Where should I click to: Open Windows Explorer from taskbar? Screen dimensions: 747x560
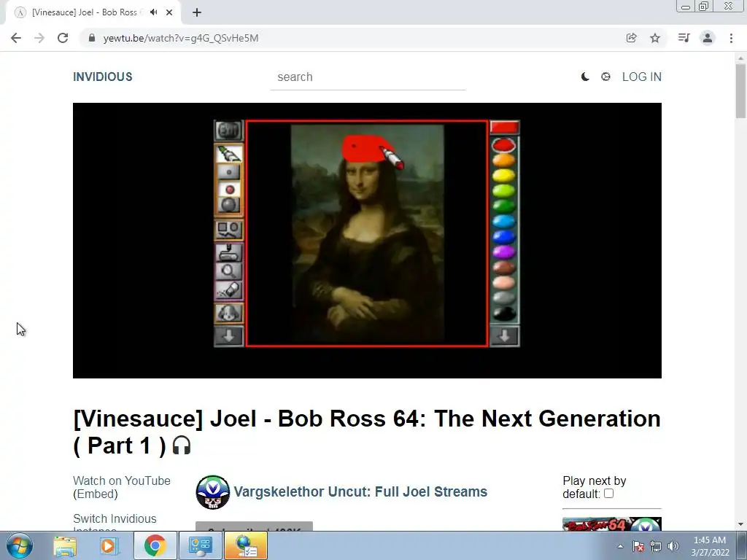(x=65, y=545)
